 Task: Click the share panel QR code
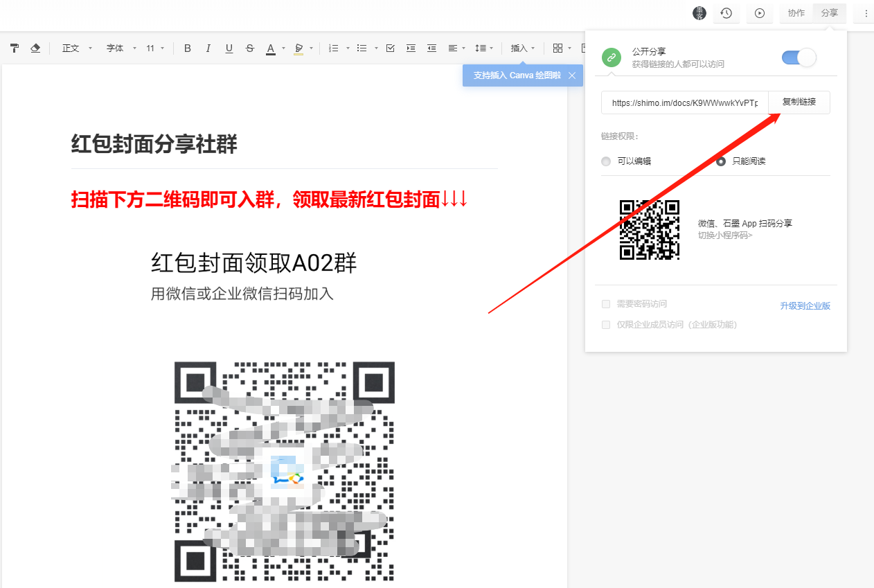(650, 230)
